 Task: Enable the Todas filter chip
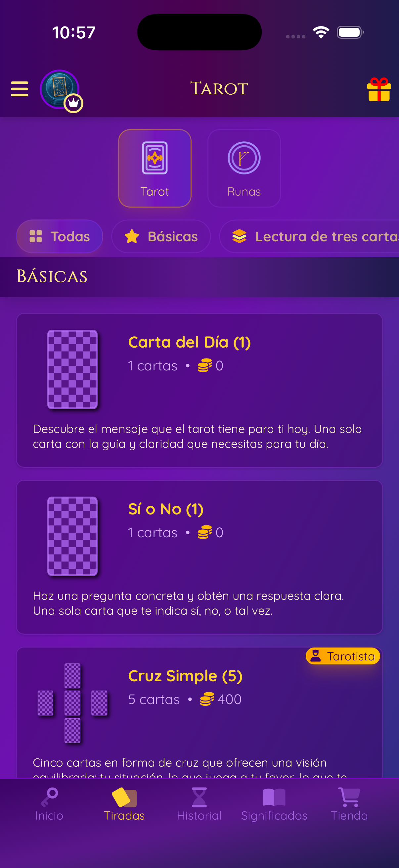pos(60,236)
